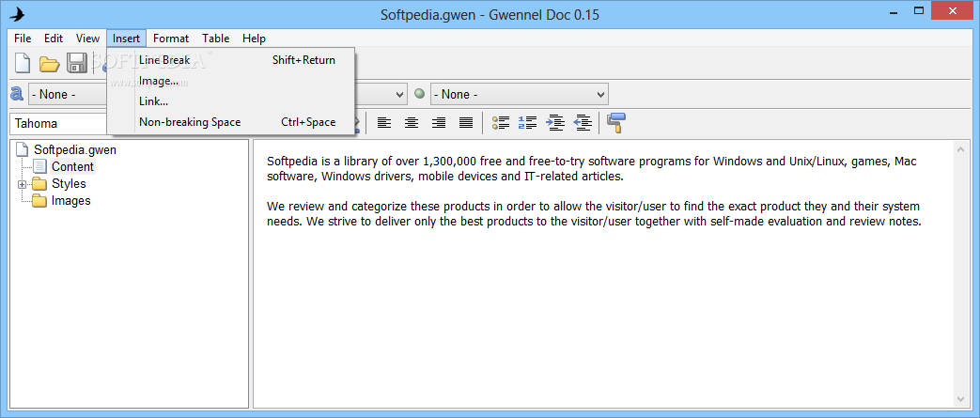
Task: Expand the Styles folder in the tree
Action: (22, 184)
